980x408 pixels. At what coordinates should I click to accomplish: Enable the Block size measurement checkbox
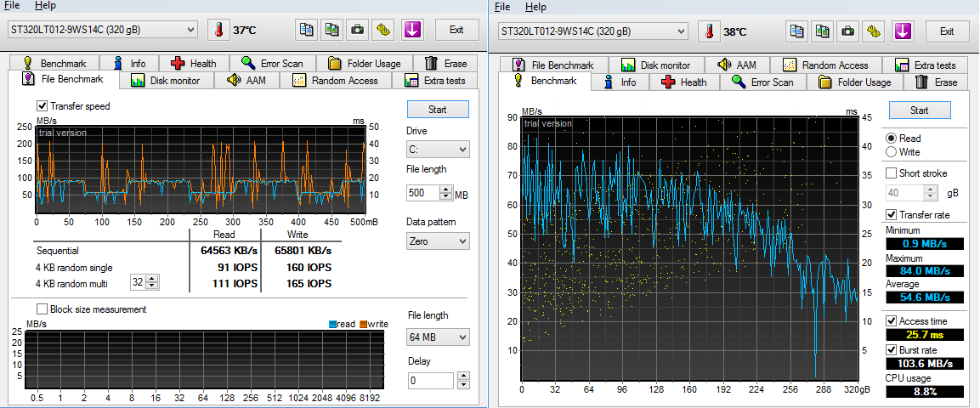(x=42, y=309)
